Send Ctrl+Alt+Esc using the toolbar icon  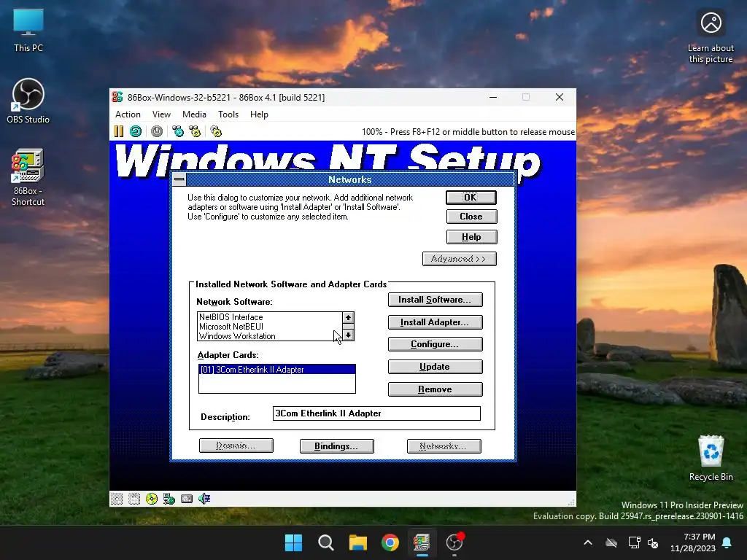[195, 131]
